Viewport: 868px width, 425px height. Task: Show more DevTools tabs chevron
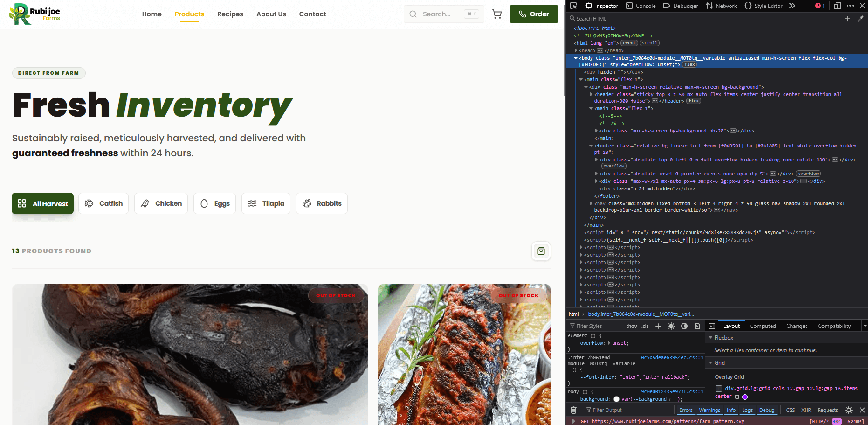(792, 6)
